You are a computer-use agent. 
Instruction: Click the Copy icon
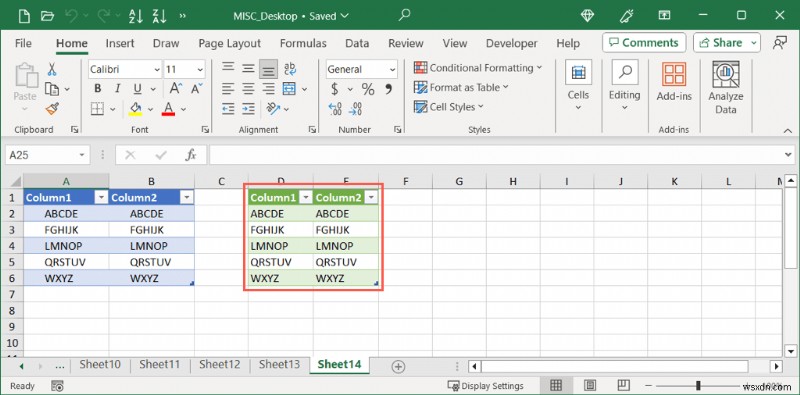(x=52, y=89)
